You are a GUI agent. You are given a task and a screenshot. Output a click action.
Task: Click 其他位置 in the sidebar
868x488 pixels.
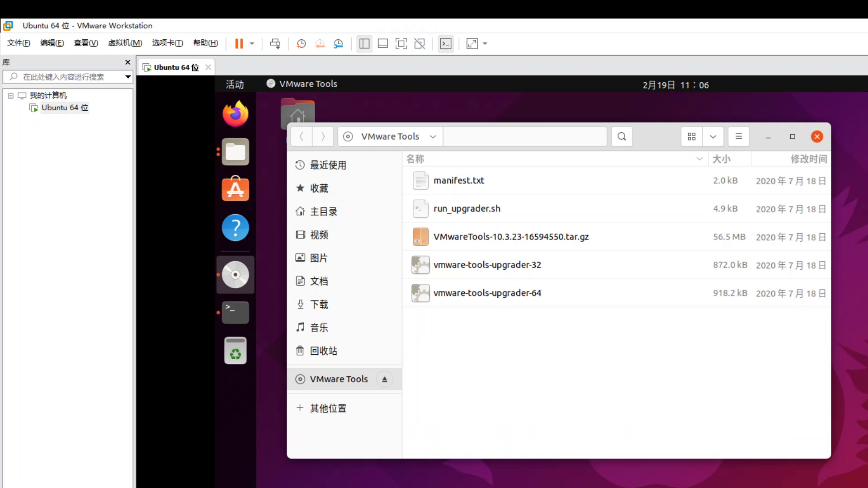coord(328,408)
